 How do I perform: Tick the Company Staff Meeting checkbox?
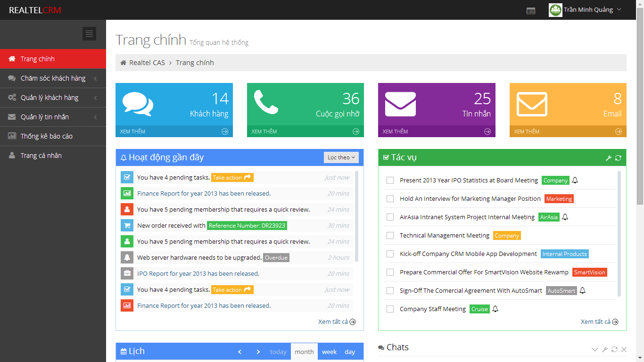click(390, 309)
